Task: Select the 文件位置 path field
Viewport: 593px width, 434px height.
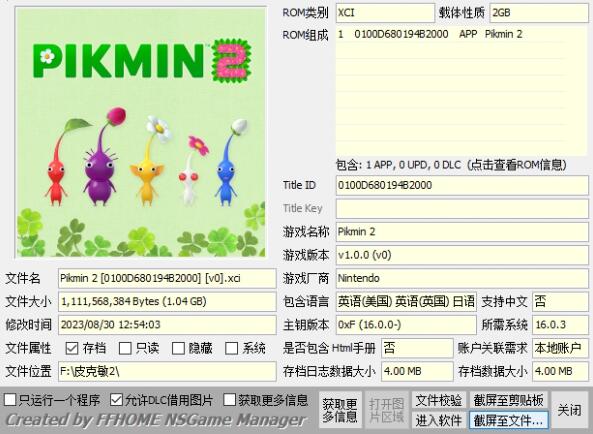Action: (x=167, y=371)
